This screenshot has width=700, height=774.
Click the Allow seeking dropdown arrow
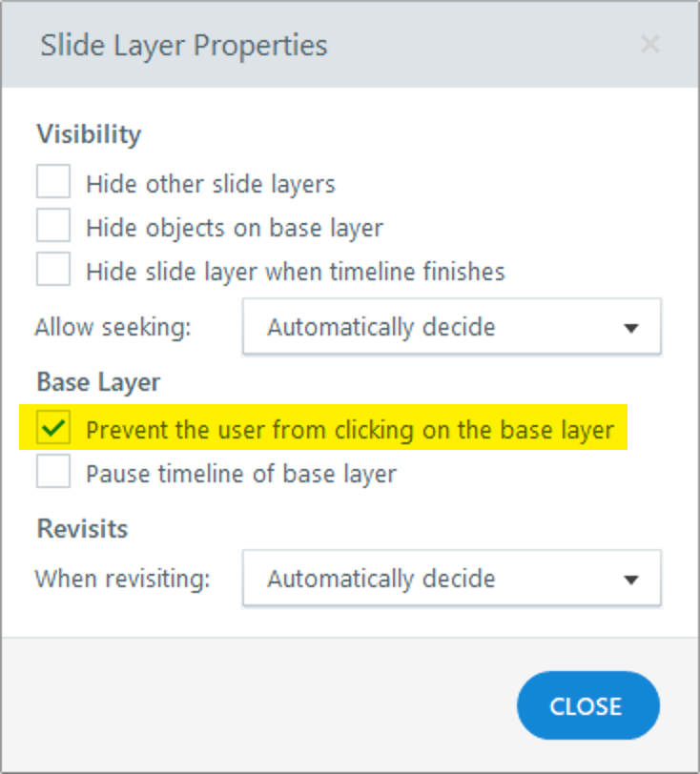pyautogui.click(x=630, y=328)
